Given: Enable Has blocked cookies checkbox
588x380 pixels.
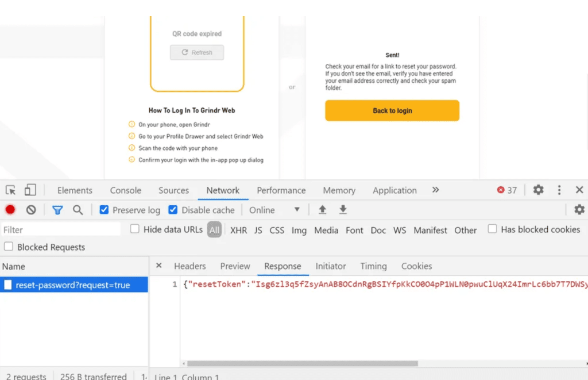Looking at the screenshot, I should [492, 229].
